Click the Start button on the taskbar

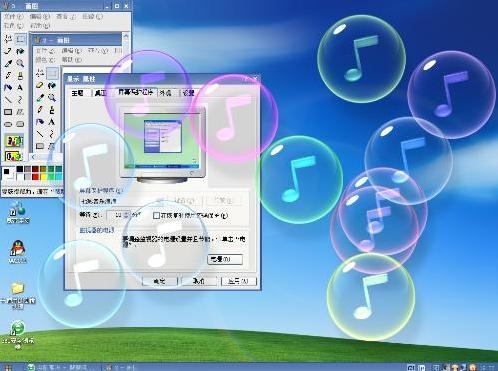(x=9, y=367)
